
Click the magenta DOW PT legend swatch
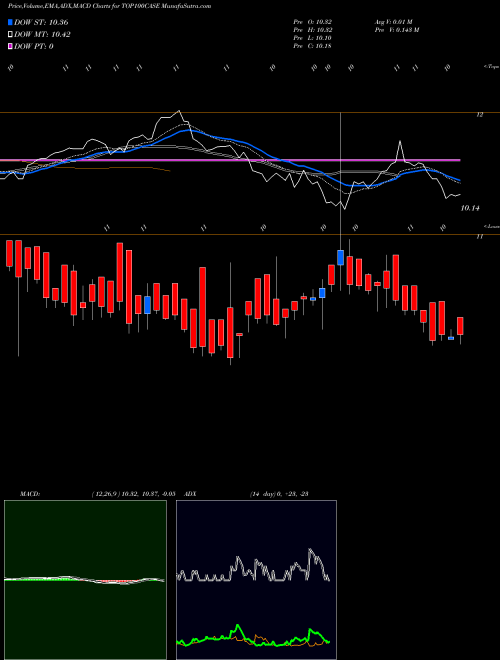tap(10, 46)
